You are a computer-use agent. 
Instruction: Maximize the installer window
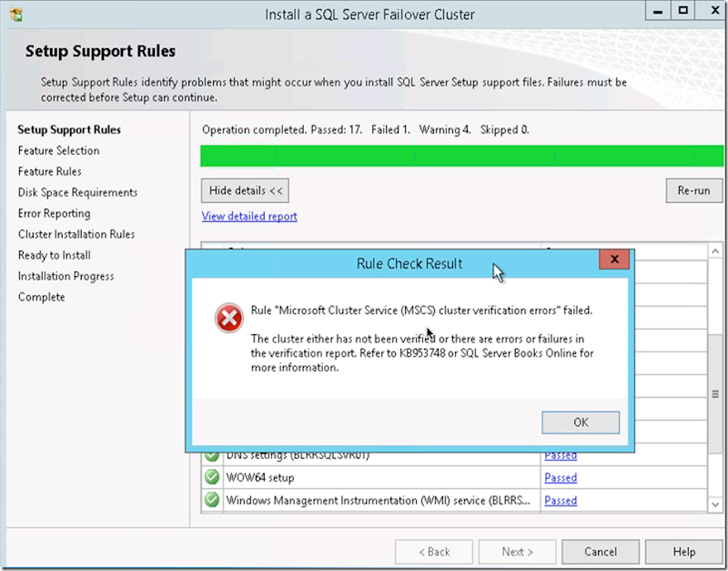[x=683, y=11]
